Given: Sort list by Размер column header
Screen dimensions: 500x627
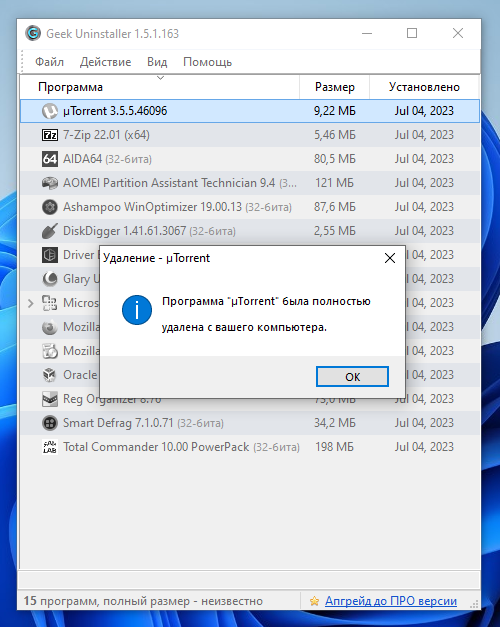Looking at the screenshot, I should tap(334, 87).
